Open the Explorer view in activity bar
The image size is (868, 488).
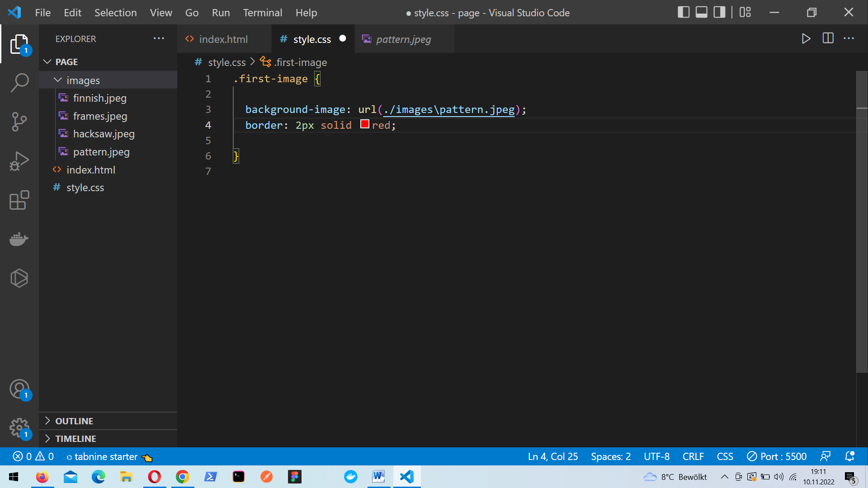click(x=19, y=44)
